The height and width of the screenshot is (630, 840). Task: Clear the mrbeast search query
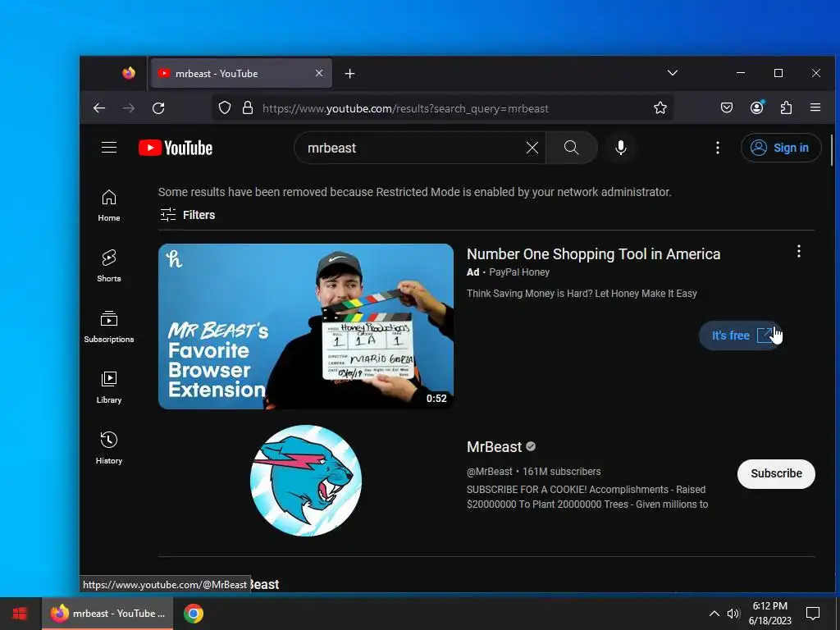532,148
